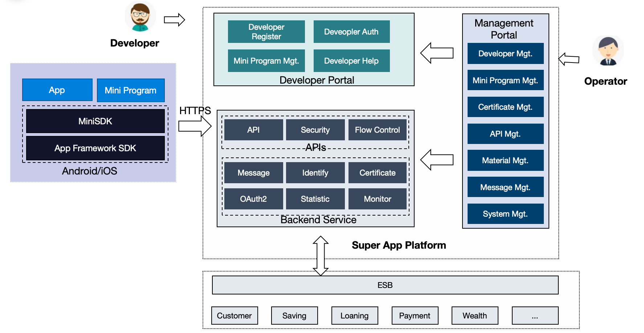Click the Developer Portal label
Viewport: 644px width, 333px height.
click(317, 80)
